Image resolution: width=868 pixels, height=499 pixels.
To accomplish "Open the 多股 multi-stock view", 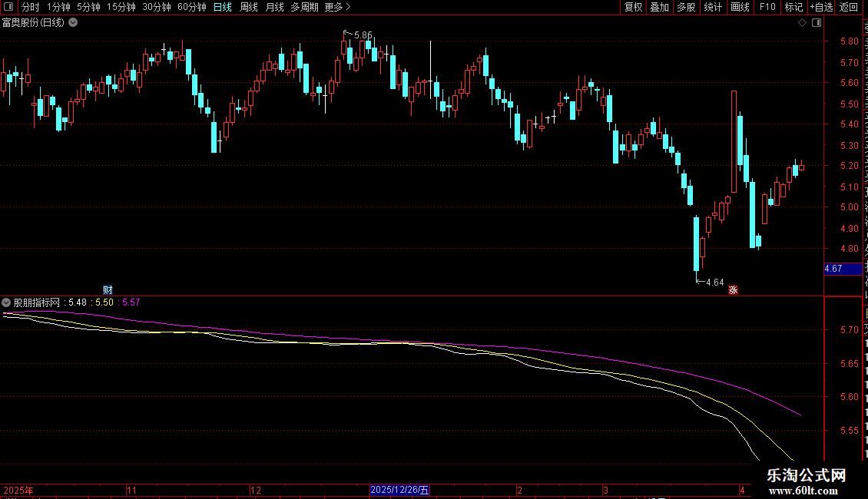I will pyautogui.click(x=687, y=7).
